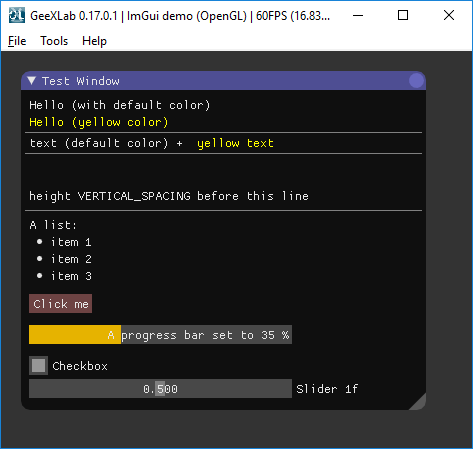Open the File menu

17,41
